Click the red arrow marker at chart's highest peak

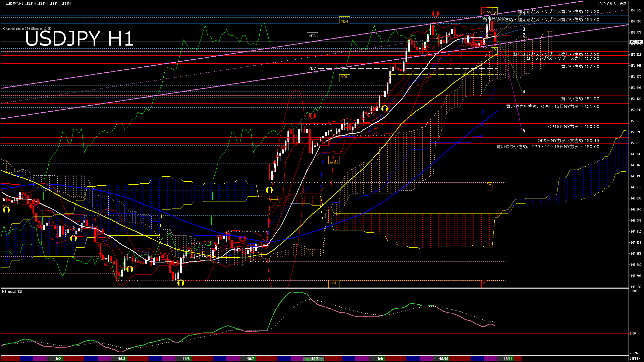pyautogui.click(x=435, y=14)
